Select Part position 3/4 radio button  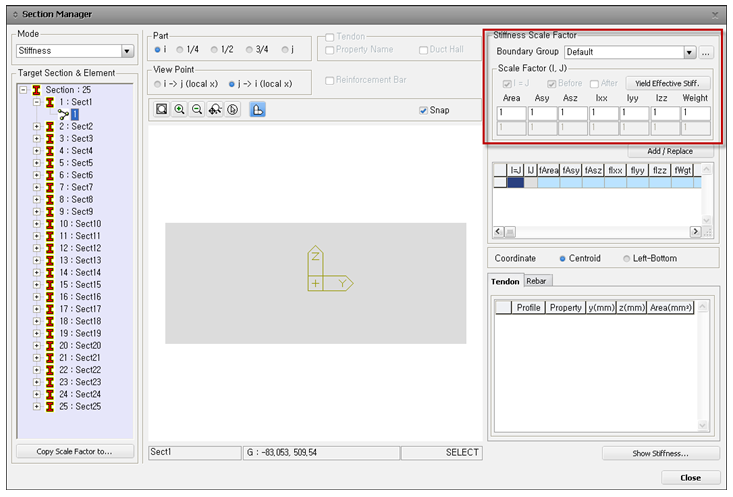pos(249,50)
